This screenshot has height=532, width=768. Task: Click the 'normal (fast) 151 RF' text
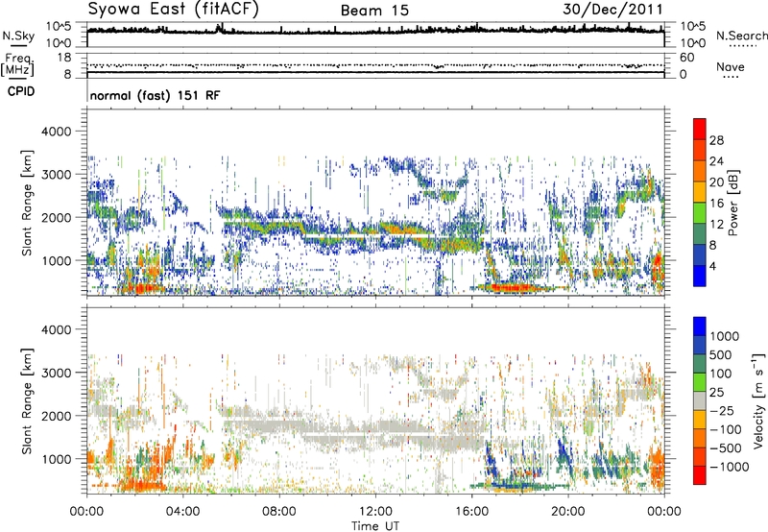(156, 95)
